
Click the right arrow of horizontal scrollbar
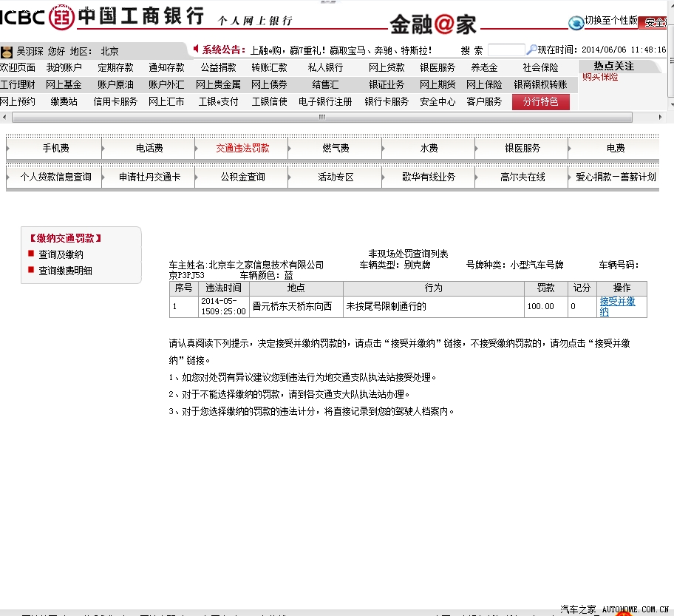coord(660,117)
